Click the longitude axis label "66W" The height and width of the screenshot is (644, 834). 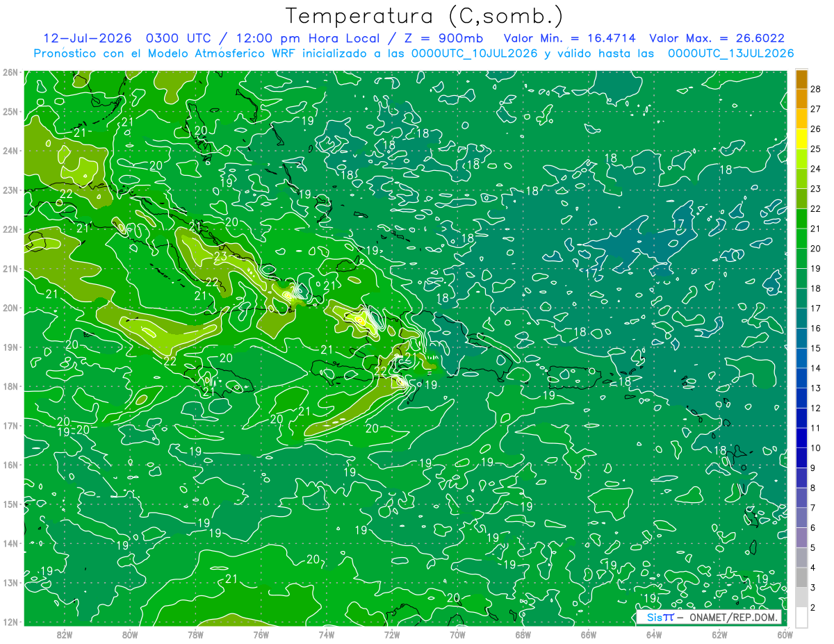[589, 634]
